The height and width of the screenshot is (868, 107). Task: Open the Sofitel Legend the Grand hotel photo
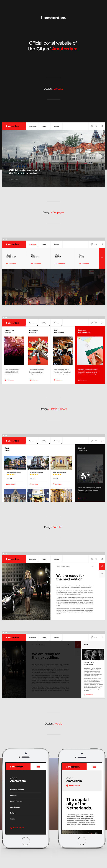tap(61, 463)
